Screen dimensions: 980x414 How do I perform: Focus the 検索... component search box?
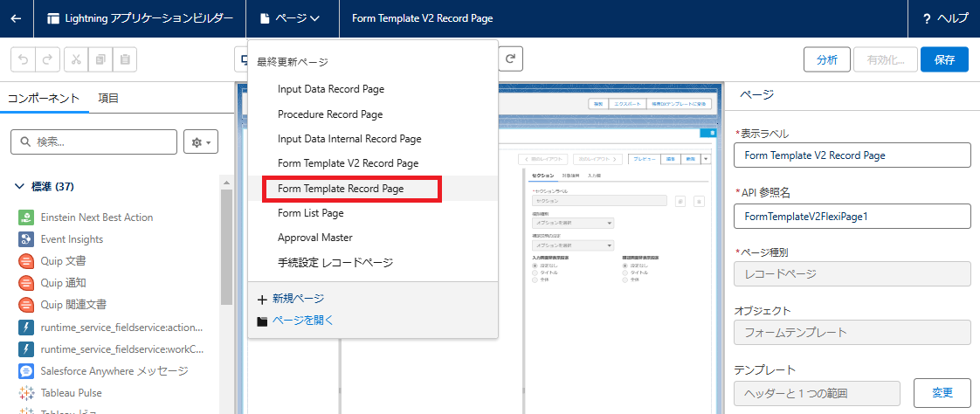click(x=93, y=142)
